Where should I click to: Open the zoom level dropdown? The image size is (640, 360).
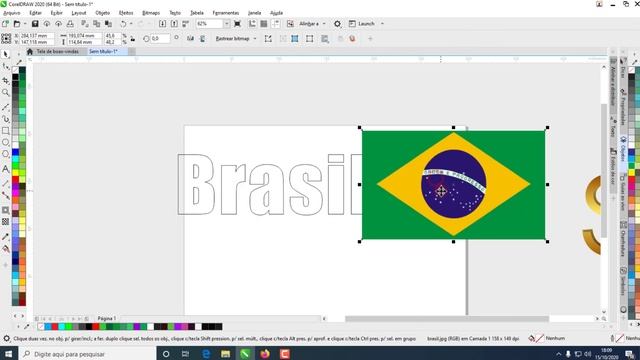coord(227,24)
